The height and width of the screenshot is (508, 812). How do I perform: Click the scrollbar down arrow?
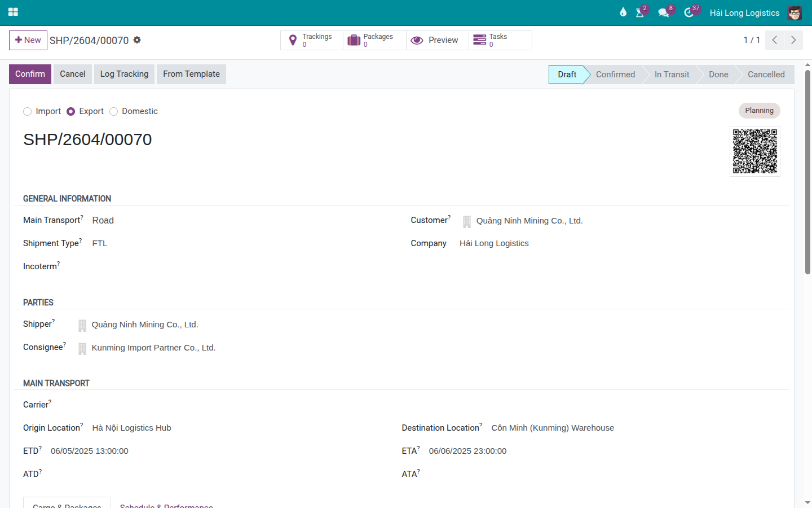tap(807, 502)
